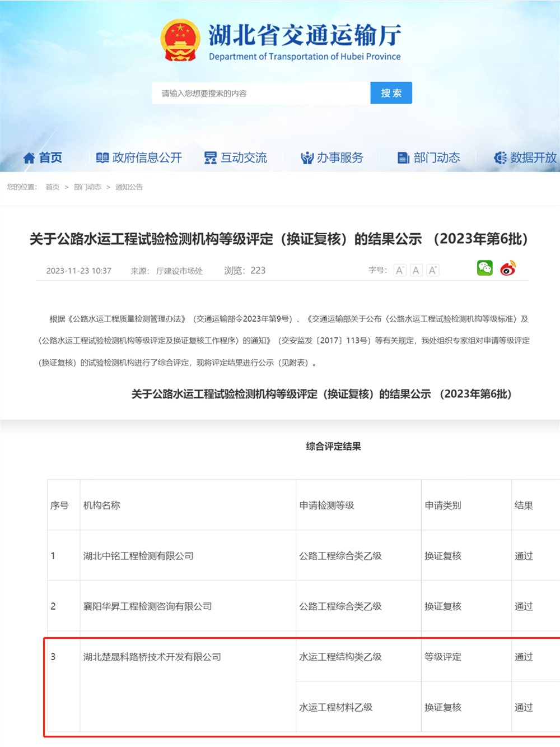Click the 综合评定结果 table caption
This screenshot has width=560, height=747.
pyautogui.click(x=334, y=447)
